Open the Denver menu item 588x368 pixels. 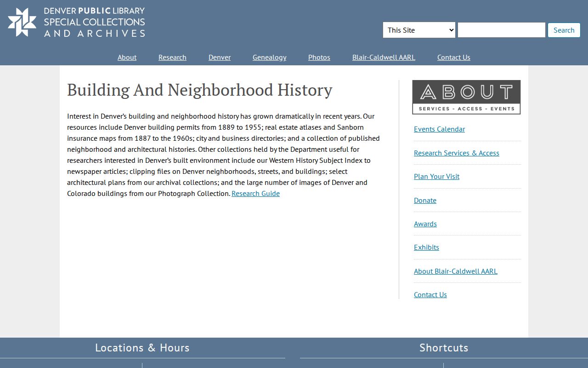click(x=220, y=57)
